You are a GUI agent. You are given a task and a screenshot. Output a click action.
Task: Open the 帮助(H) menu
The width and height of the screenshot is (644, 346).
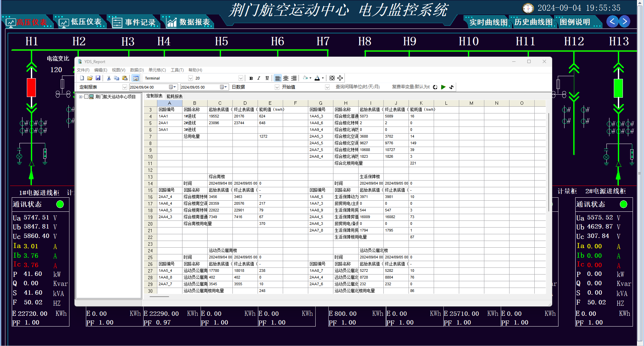(195, 70)
